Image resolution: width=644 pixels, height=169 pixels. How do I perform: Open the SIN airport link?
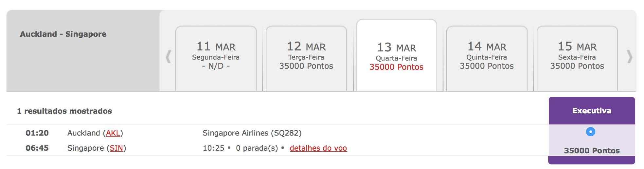pos(116,148)
